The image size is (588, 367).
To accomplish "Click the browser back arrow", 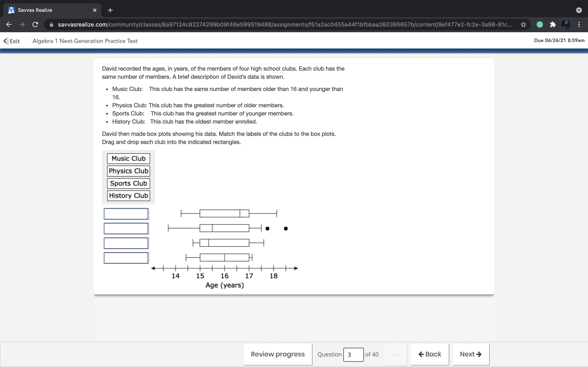I will [9, 24].
